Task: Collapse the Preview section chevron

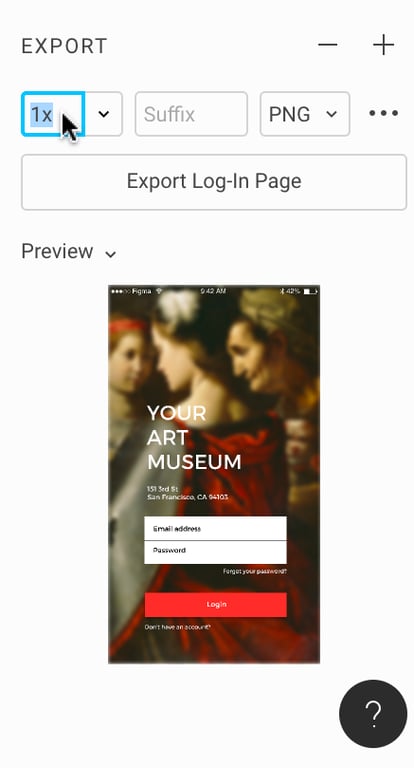Action: tap(111, 254)
